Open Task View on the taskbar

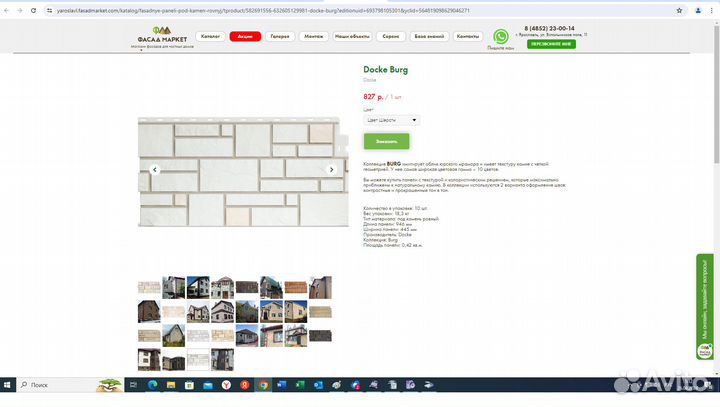click(133, 385)
